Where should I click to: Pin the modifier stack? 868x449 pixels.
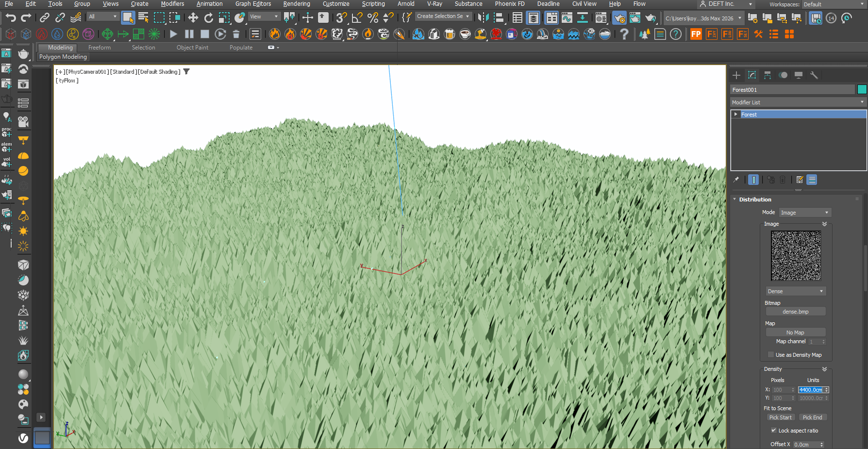pyautogui.click(x=736, y=180)
